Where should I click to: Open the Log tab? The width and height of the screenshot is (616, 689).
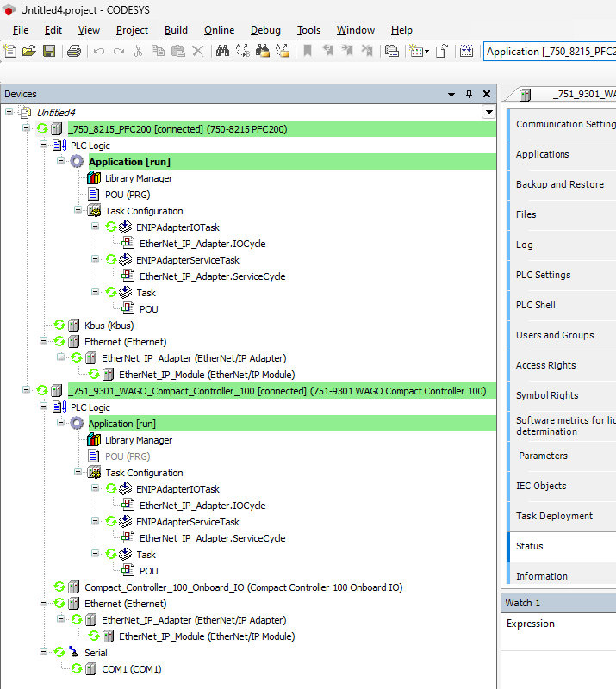coord(563,245)
